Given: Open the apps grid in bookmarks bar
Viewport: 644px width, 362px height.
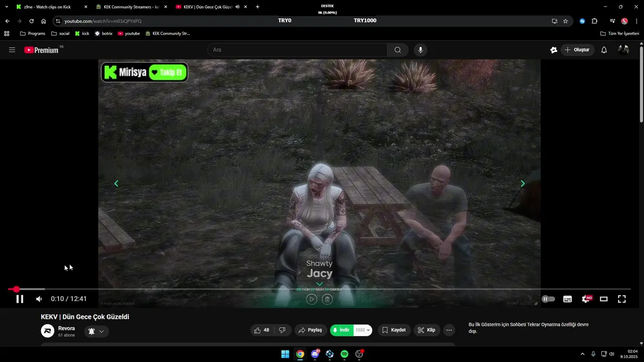Looking at the screenshot, I should (7, 34).
